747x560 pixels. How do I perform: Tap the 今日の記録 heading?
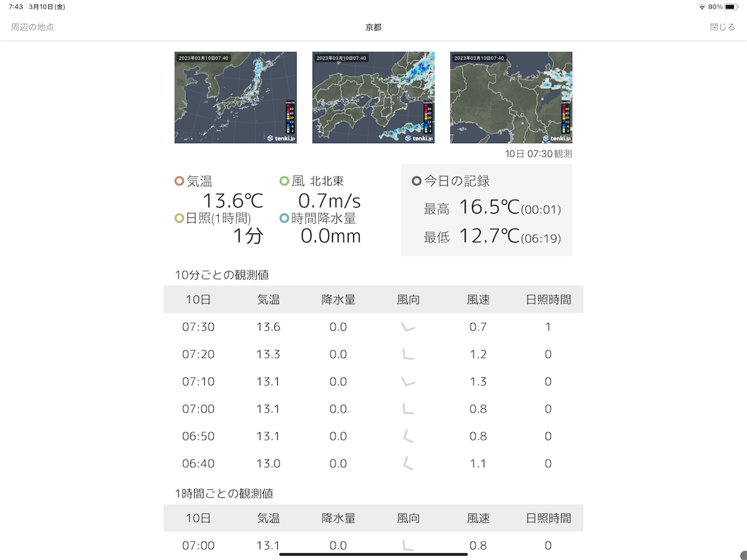click(x=457, y=181)
